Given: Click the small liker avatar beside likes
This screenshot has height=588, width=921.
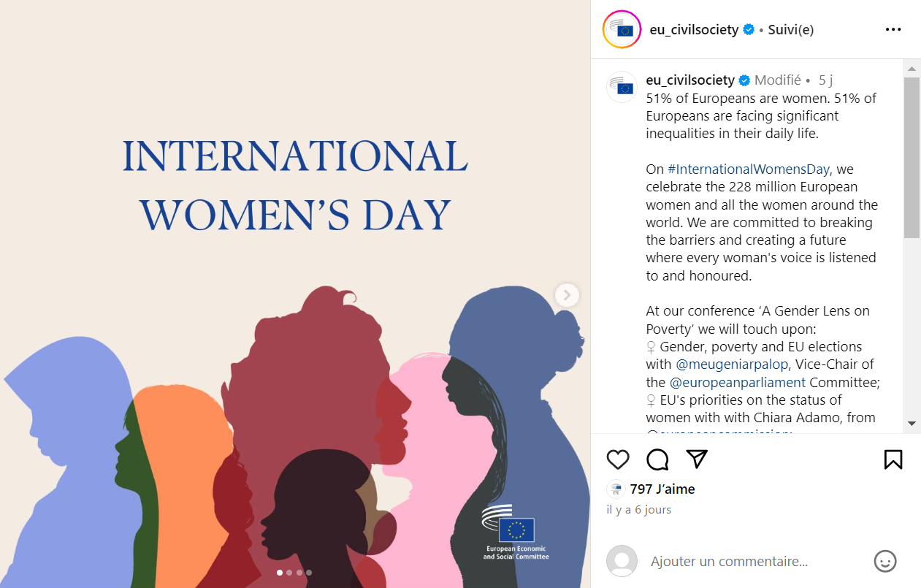Looking at the screenshot, I should [x=616, y=489].
